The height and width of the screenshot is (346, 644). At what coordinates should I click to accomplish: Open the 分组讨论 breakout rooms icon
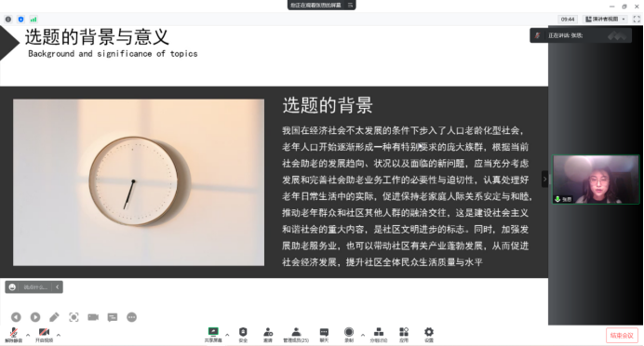379,335
